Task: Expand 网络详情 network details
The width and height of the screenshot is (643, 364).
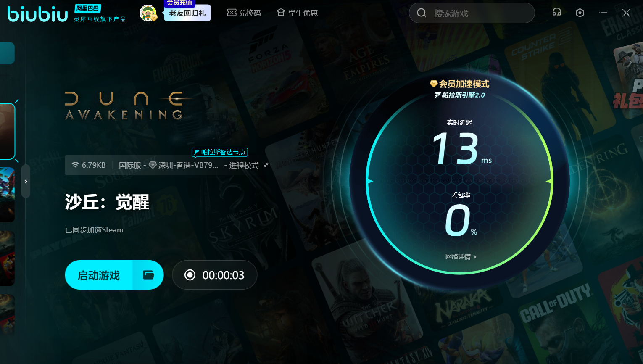Action: coord(461,257)
